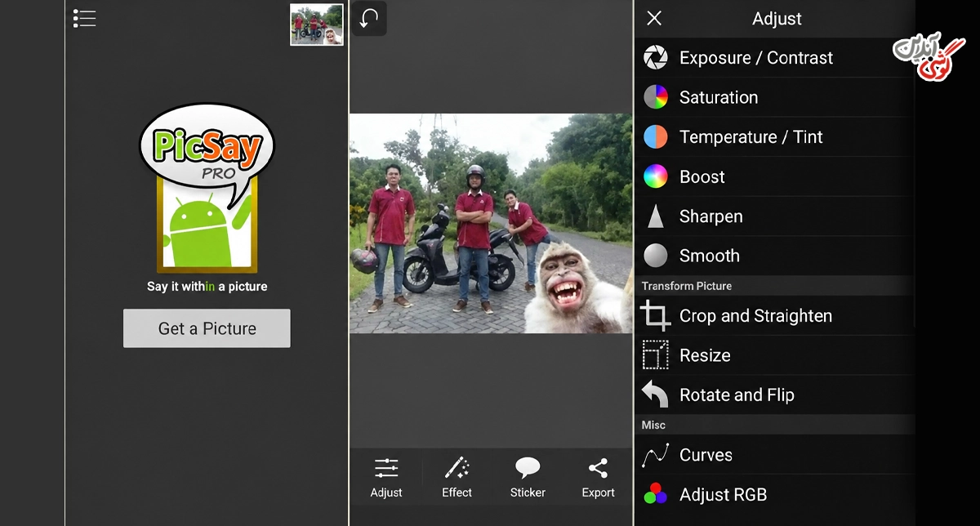
Task: Tap the edited photo in the canvas
Action: [491, 223]
